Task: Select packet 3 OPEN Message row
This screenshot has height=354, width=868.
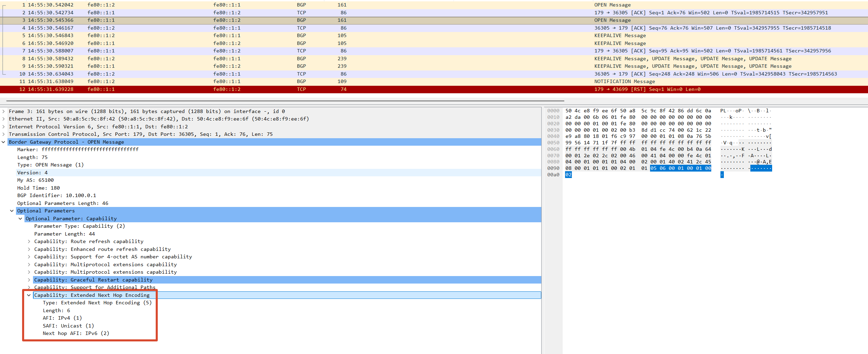Action: [434, 20]
